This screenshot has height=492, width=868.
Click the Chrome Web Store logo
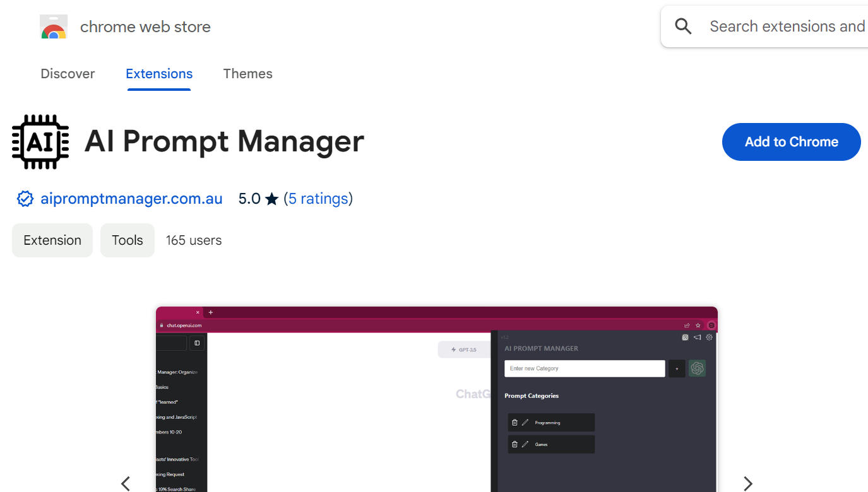(x=54, y=26)
